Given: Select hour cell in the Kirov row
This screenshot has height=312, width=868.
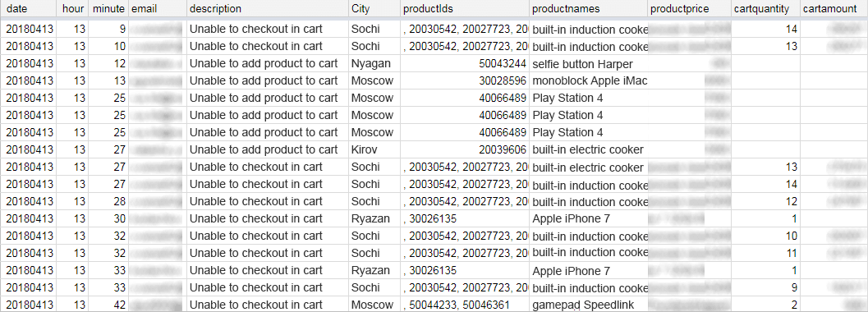Looking at the screenshot, I should [73, 150].
